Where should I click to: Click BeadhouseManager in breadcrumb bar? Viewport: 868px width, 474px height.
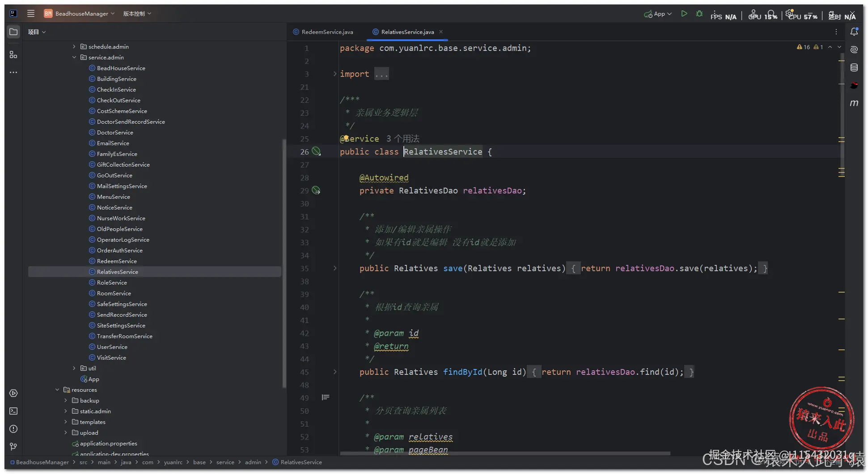click(x=42, y=462)
